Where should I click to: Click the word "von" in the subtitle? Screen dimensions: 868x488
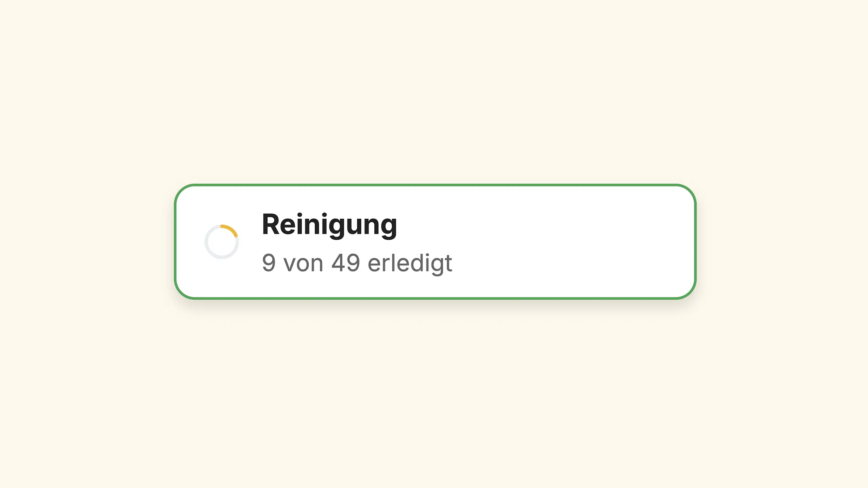pos(303,264)
